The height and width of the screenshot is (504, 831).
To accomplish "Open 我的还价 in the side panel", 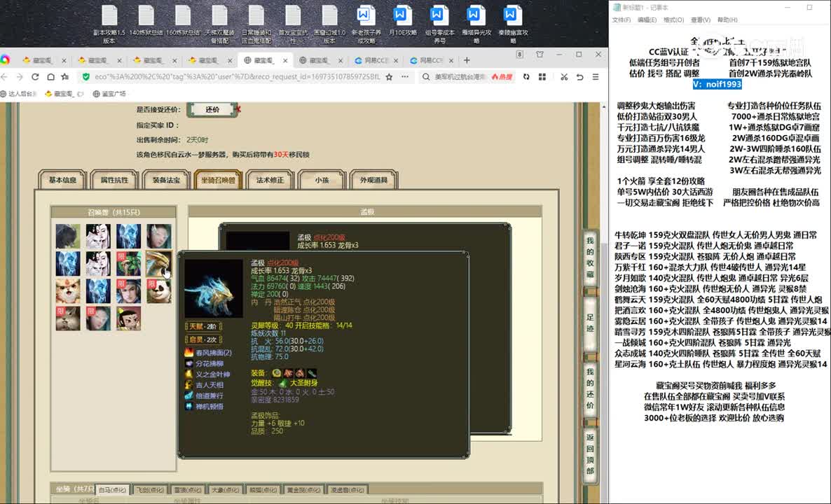I will [x=590, y=389].
